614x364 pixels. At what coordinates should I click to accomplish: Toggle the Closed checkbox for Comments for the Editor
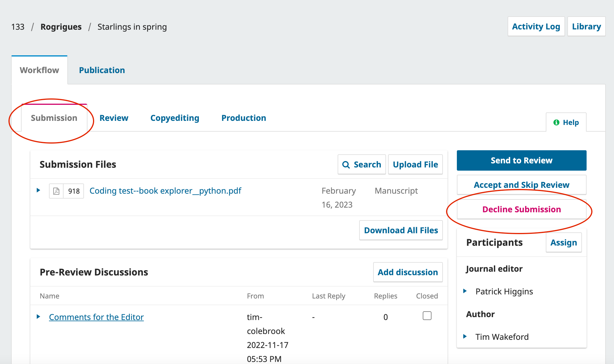[x=427, y=316]
